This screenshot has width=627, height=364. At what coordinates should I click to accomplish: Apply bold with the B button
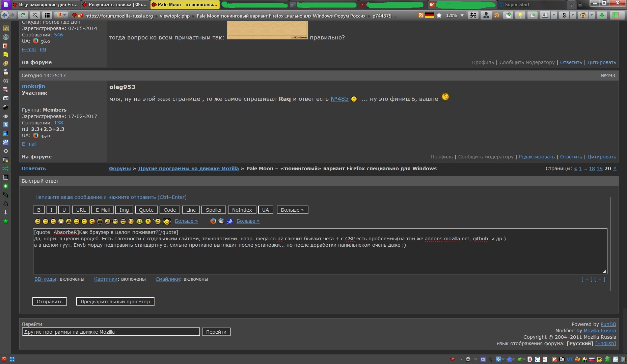(x=39, y=210)
